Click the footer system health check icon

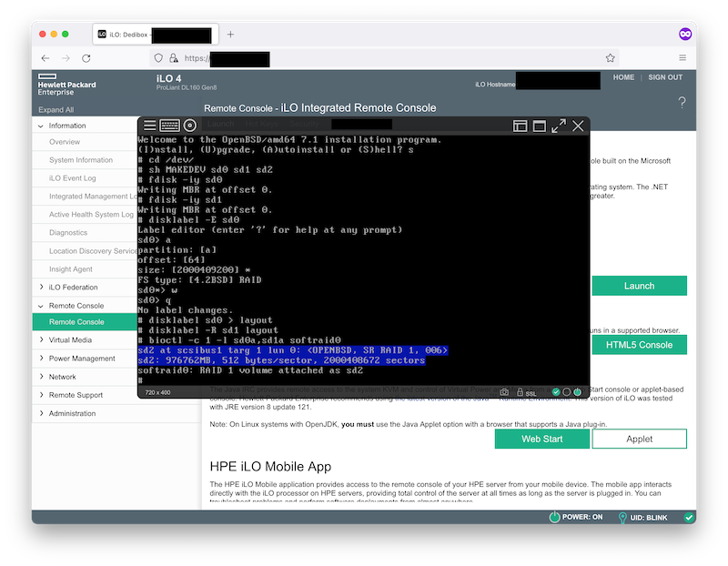coord(689,517)
